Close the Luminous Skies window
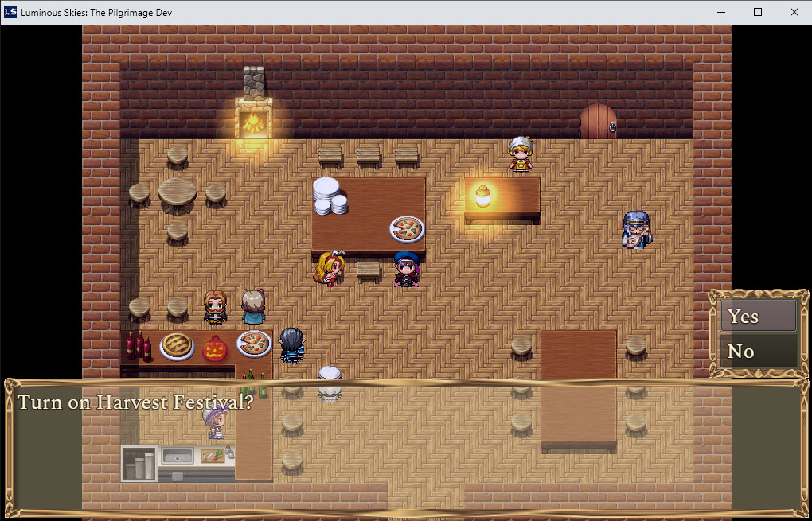Image resolution: width=812 pixels, height=521 pixels. [794, 12]
